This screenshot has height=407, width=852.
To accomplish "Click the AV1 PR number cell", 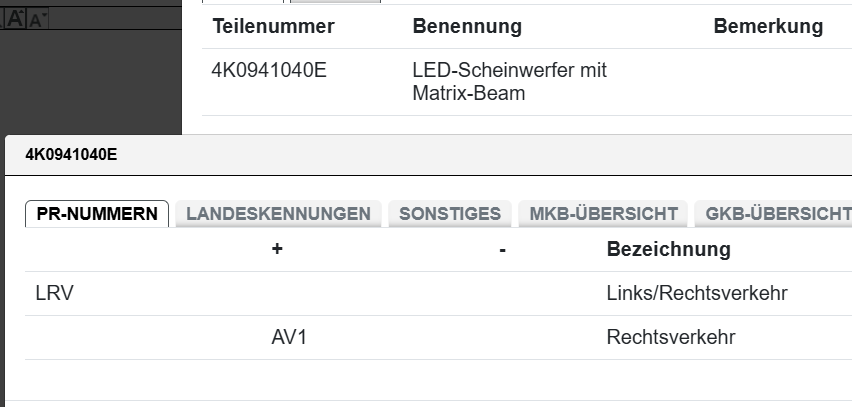I will point(289,338).
